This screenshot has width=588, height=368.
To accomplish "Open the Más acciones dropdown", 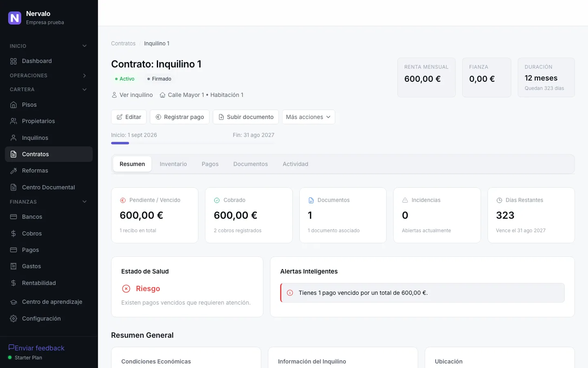I will pos(309,117).
